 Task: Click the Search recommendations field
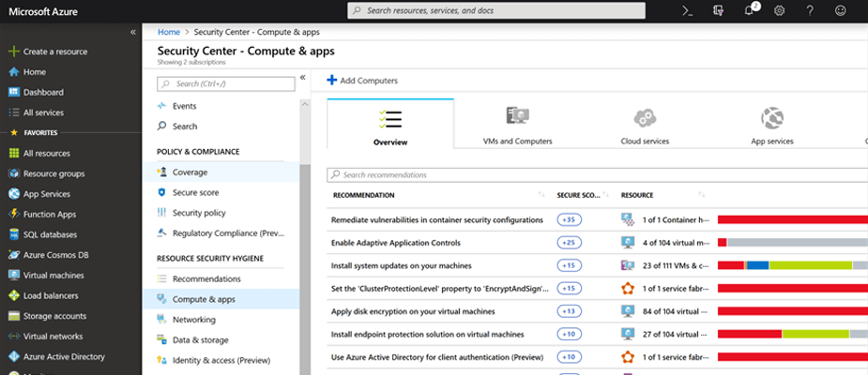[x=601, y=175]
